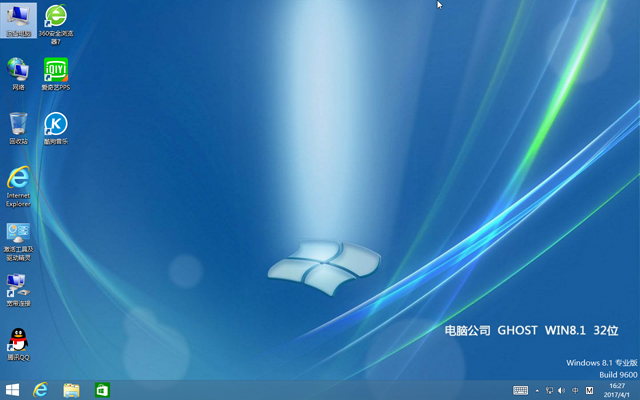Open the speaker volume control
The height and width of the screenshot is (400, 640).
(x=561, y=390)
